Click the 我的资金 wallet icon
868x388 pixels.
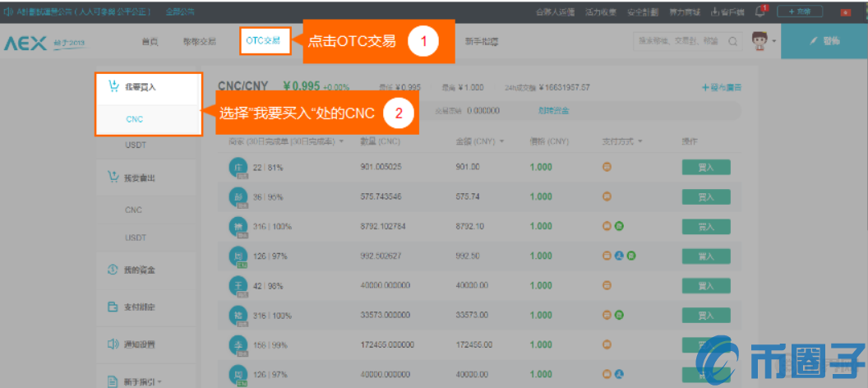[x=113, y=270]
